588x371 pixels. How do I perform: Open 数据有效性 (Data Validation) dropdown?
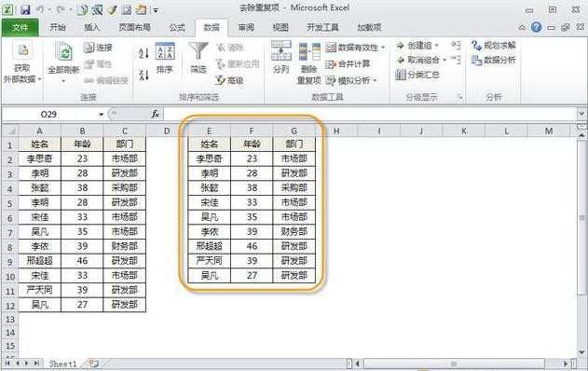(x=383, y=48)
